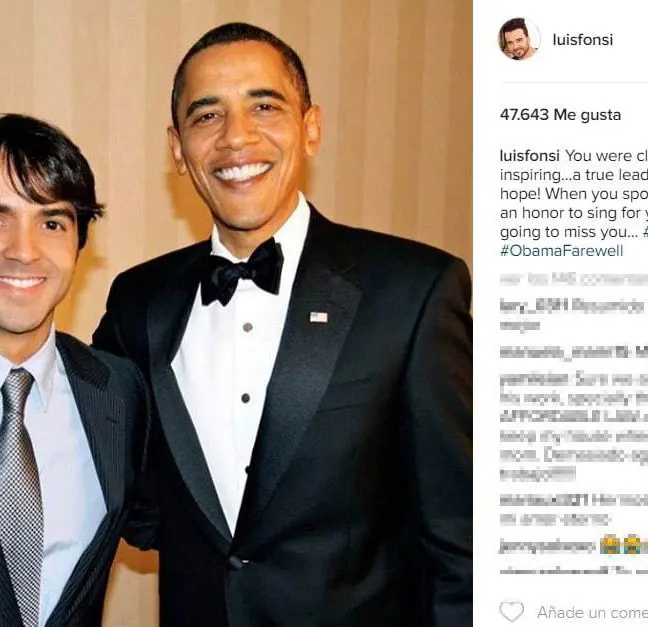This screenshot has width=648, height=627.
Task: Expand the blurred view-all-comments link under caption
Action: (x=574, y=280)
